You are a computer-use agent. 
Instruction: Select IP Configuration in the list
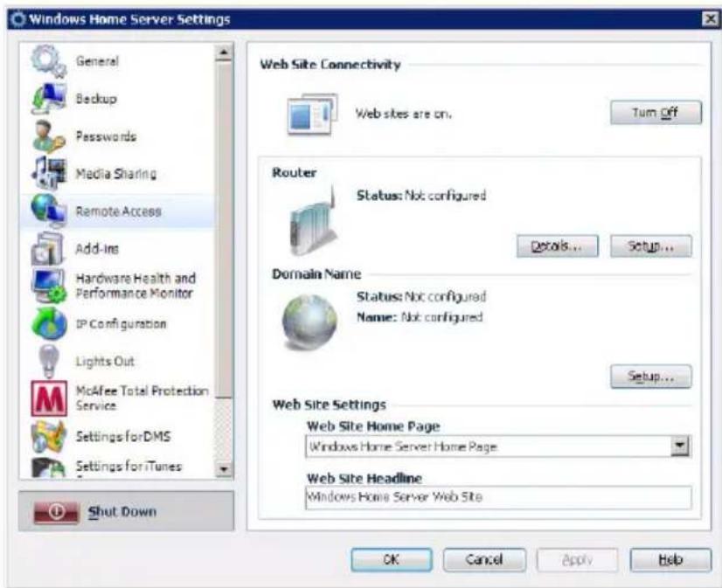pyautogui.click(x=117, y=323)
